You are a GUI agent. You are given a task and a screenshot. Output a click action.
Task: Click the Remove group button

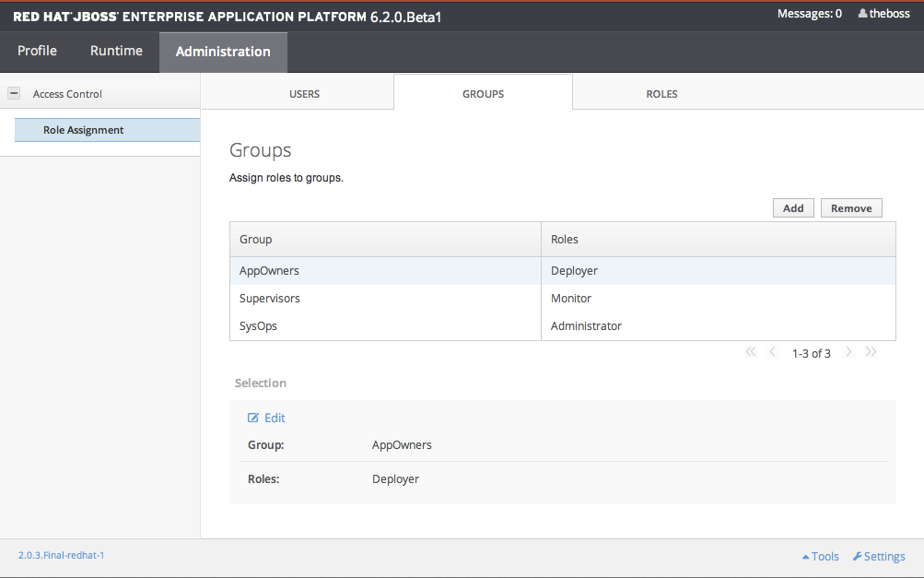(851, 208)
